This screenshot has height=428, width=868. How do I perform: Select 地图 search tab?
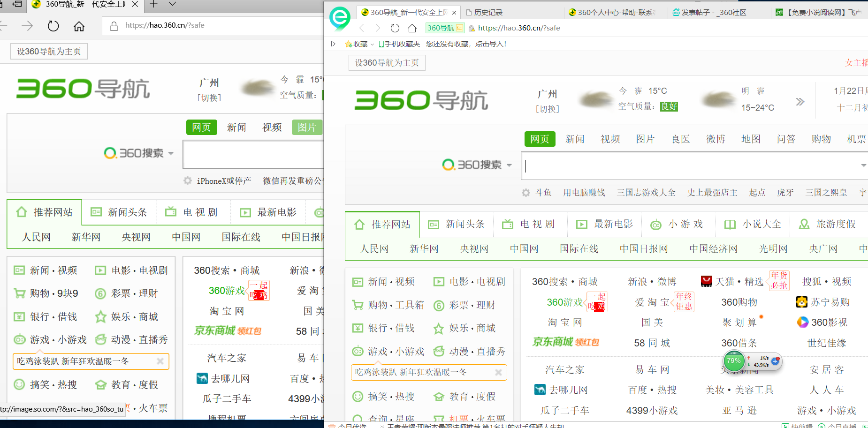751,139
